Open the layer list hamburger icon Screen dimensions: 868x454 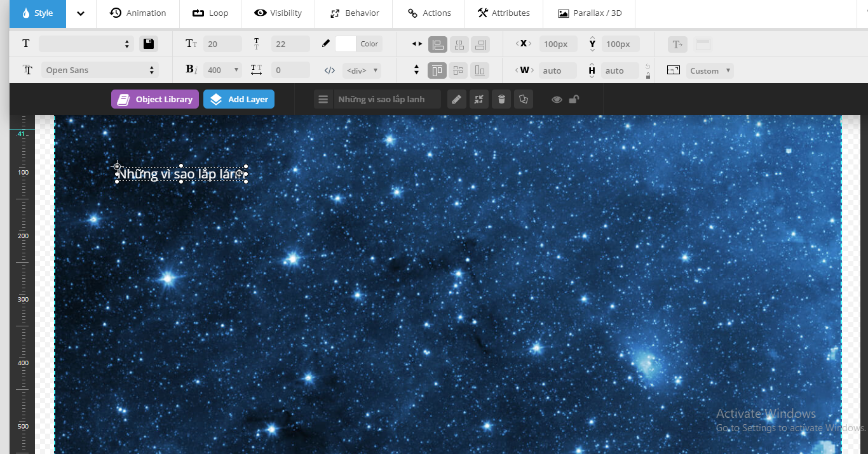pyautogui.click(x=323, y=99)
